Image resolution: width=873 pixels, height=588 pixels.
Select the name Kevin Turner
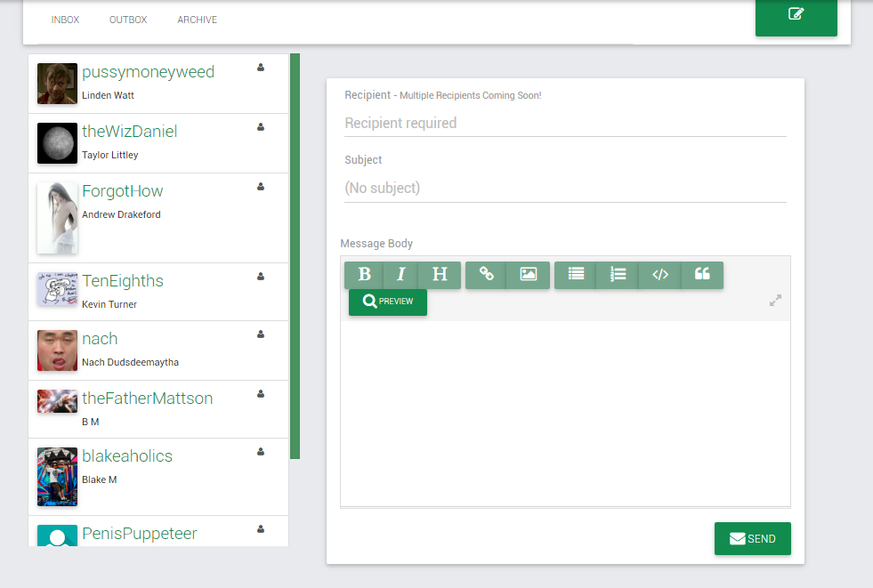[x=109, y=305]
